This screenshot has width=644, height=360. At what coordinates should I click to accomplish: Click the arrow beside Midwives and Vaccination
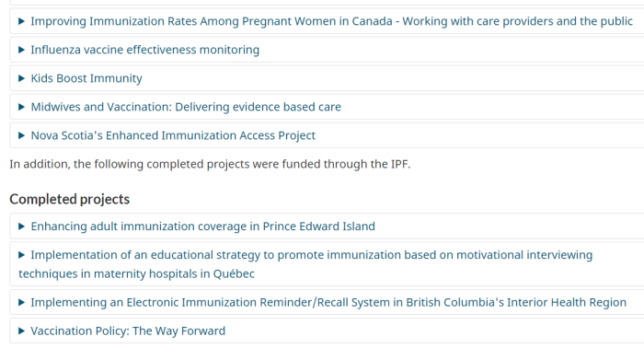(22, 107)
